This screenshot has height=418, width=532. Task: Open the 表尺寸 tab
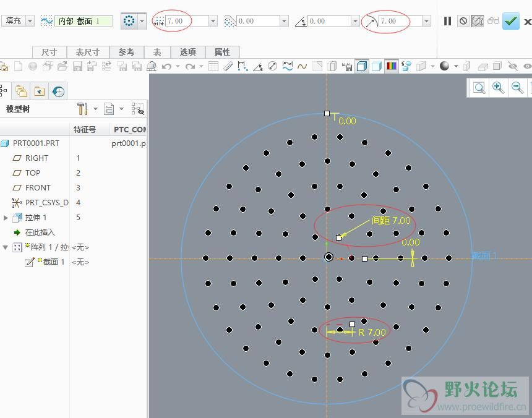(88, 52)
